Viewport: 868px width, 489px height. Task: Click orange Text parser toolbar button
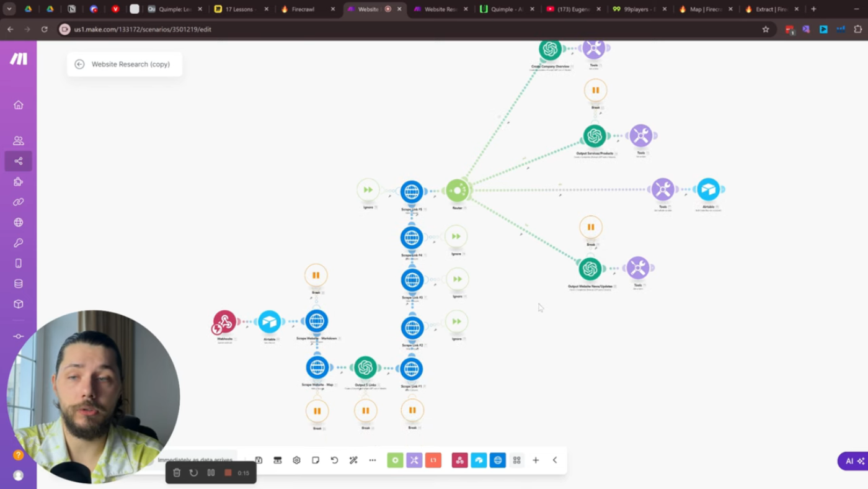[x=433, y=460]
